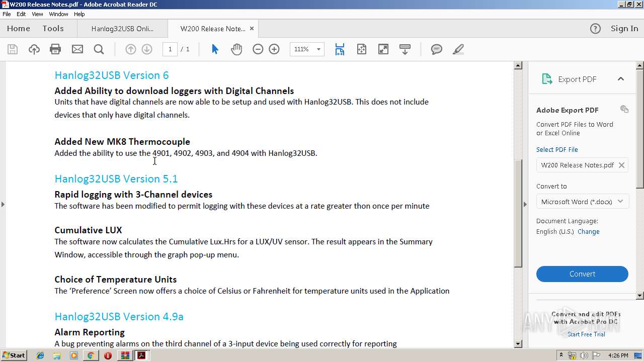Viewport: 644px width, 362px height.
Task: Click the Save file icon
Action: click(x=13, y=49)
